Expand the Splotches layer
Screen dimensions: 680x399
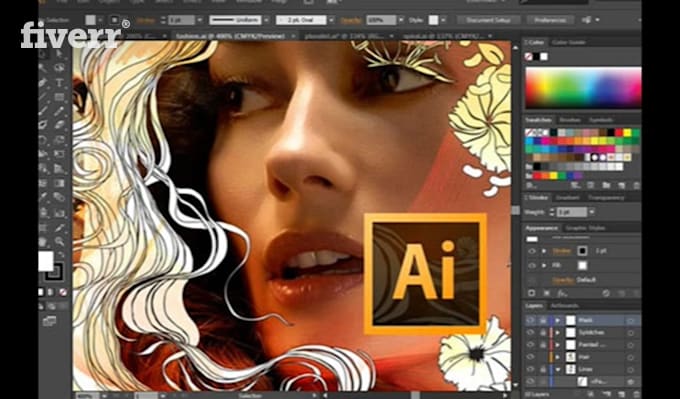(558, 332)
